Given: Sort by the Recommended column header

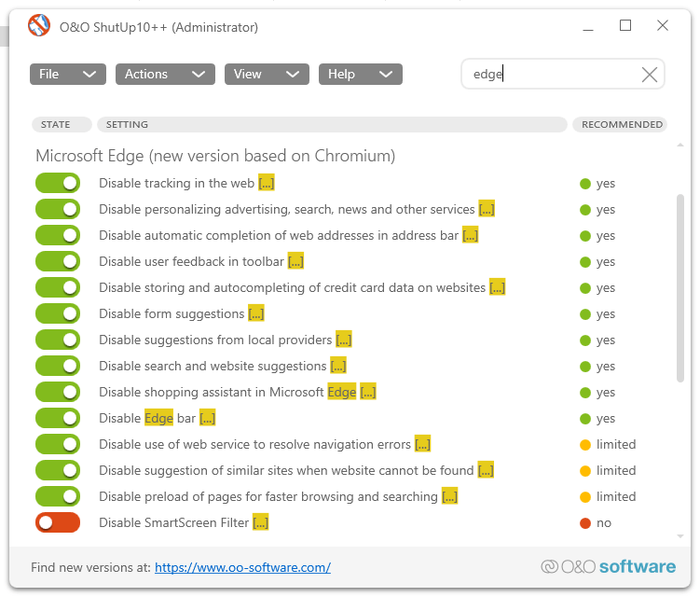Looking at the screenshot, I should click(621, 124).
